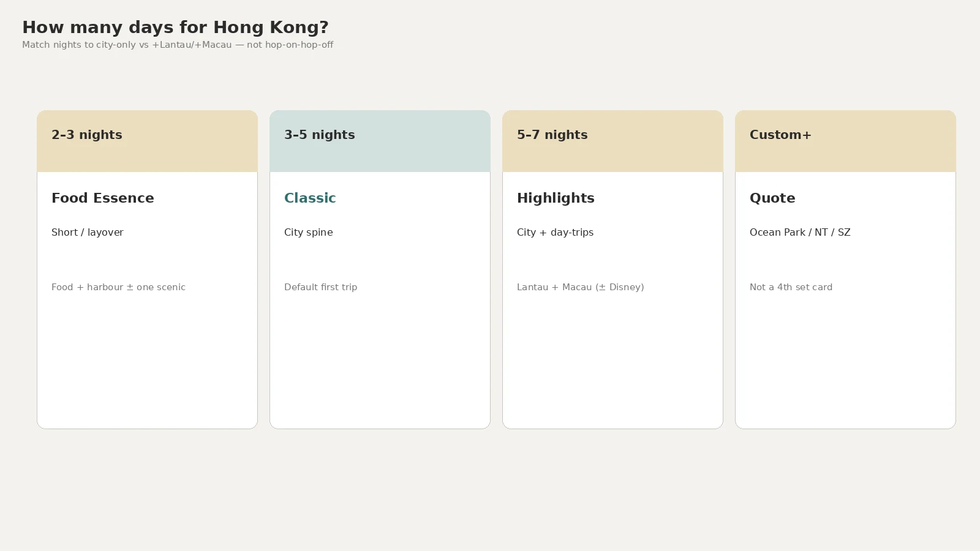Click the 'Highlights' heading
This screenshot has width=980, height=551.
[x=556, y=198]
